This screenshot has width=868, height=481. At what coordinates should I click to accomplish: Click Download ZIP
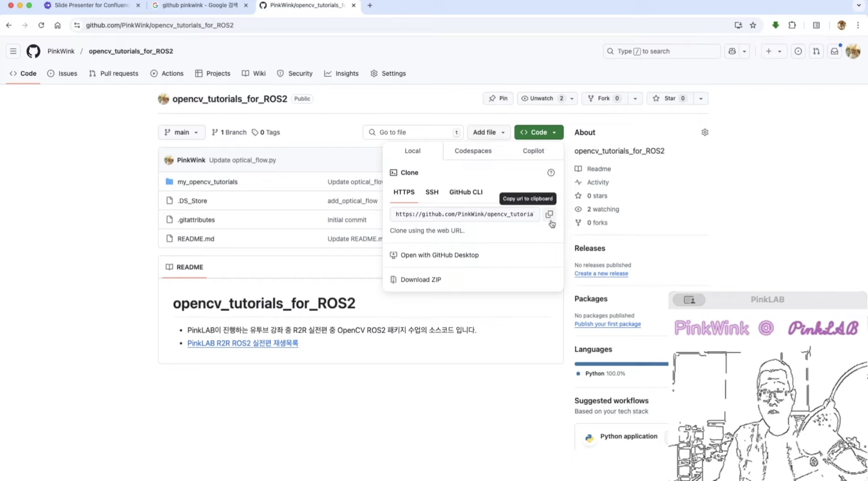coord(421,280)
